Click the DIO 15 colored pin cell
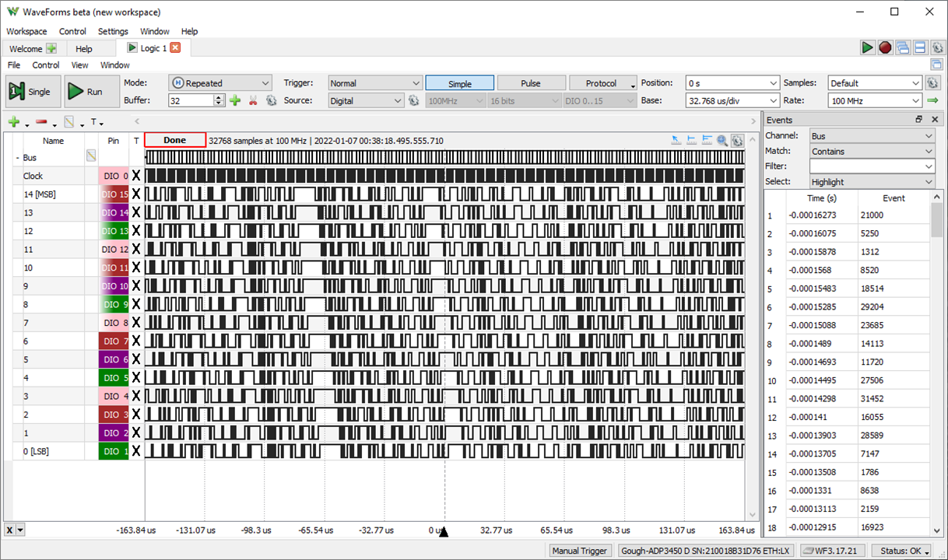This screenshot has height=560, width=948. click(114, 194)
